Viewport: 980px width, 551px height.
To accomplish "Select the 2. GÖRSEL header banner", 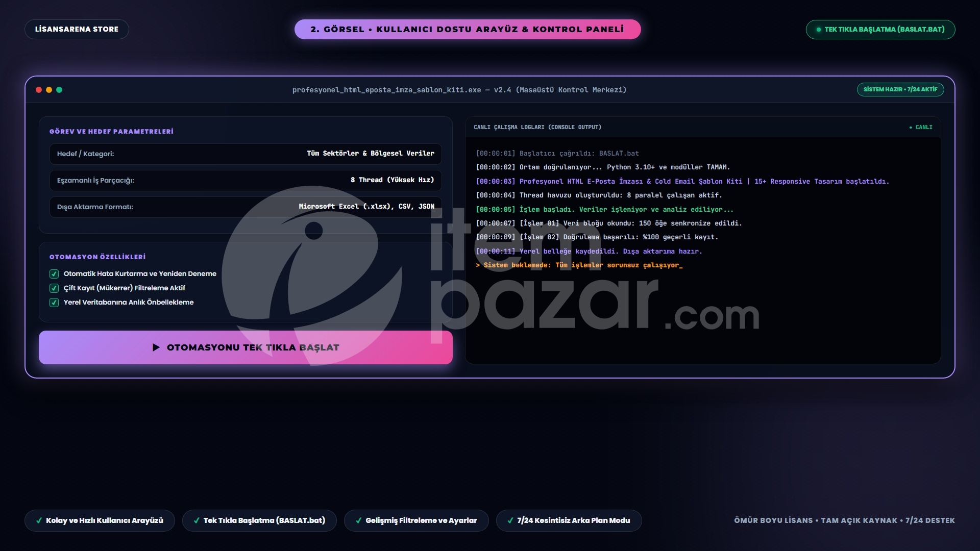I will coord(468,29).
